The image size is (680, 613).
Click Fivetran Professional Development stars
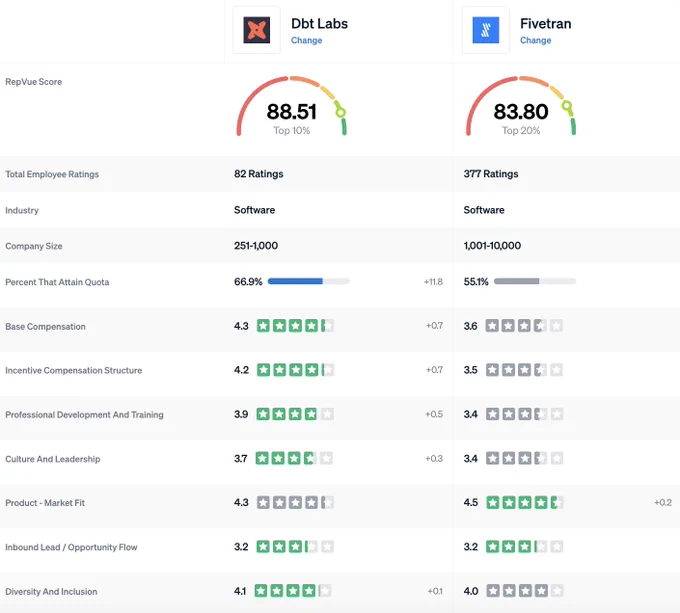524,414
